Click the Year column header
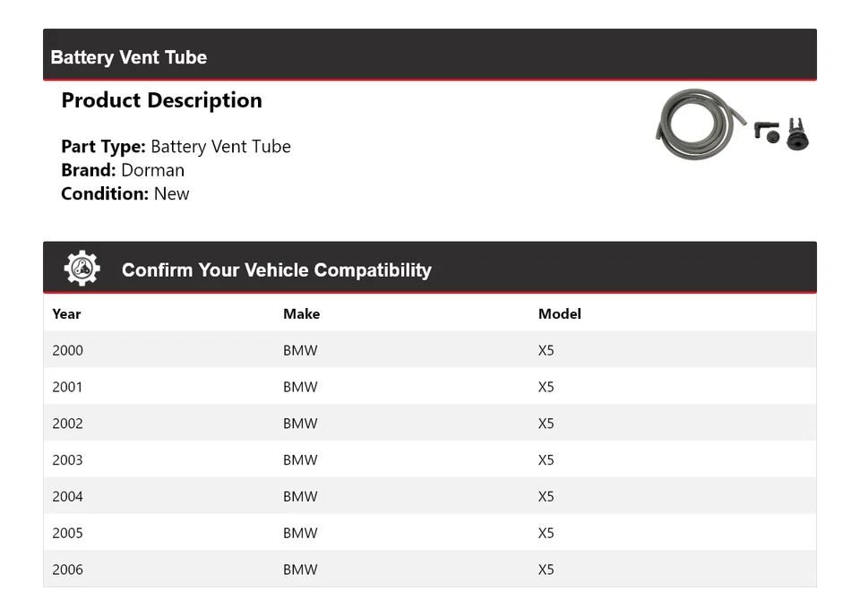860x616 pixels. click(x=66, y=313)
